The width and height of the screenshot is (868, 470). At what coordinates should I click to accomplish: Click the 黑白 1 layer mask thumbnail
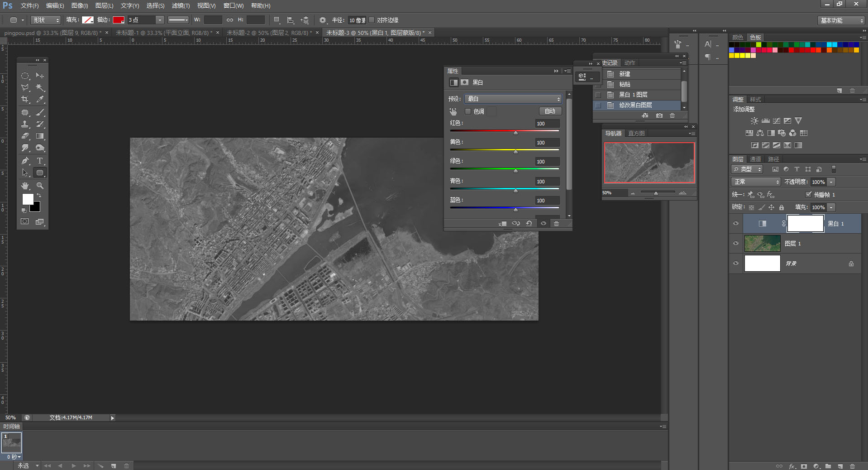(x=806, y=224)
